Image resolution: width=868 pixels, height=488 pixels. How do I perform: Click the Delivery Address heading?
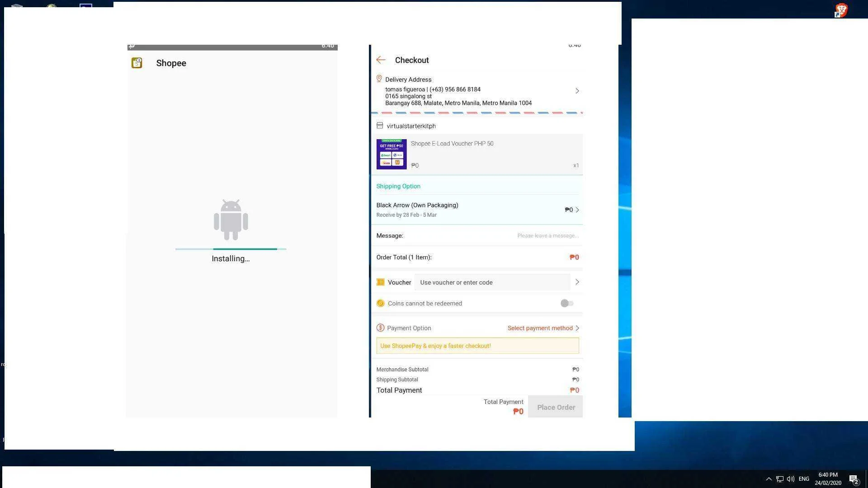coord(408,80)
